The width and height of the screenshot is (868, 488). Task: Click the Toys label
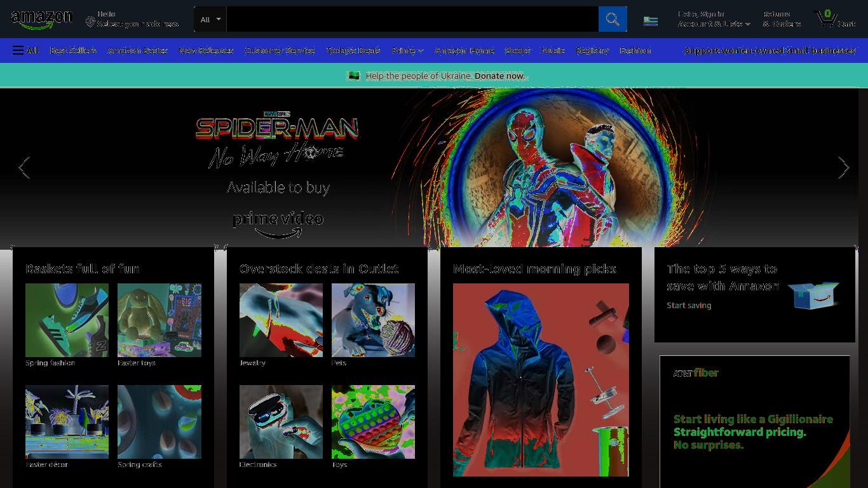coord(339,464)
